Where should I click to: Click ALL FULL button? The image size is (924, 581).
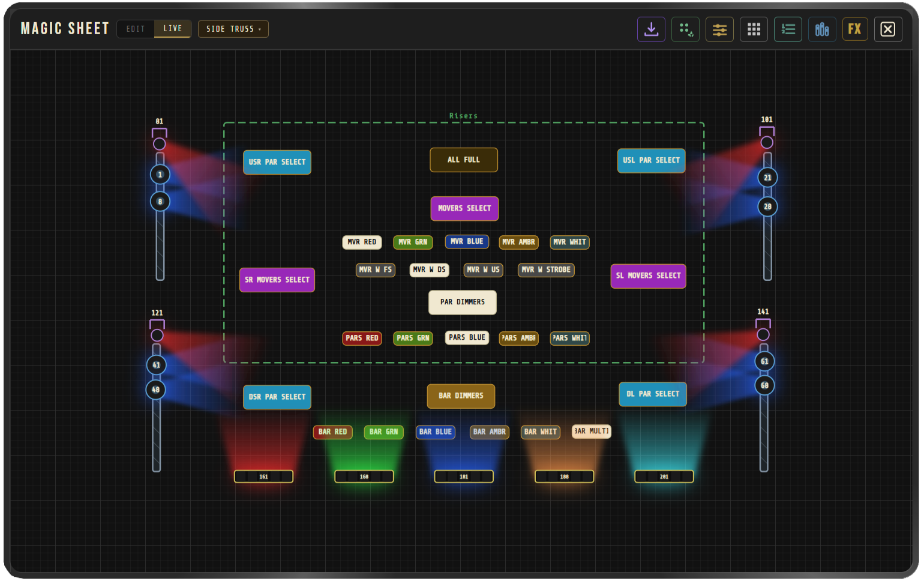[464, 160]
